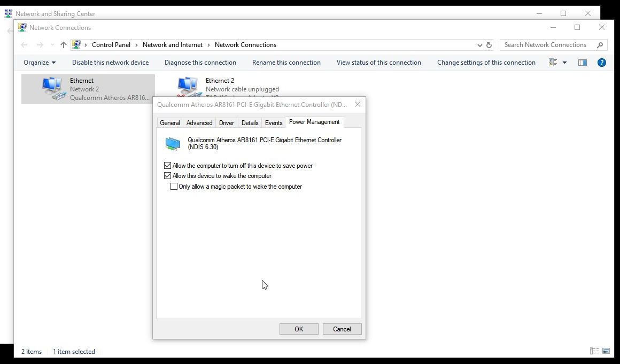Uncheck Allow this device to wake computer

[168, 176]
